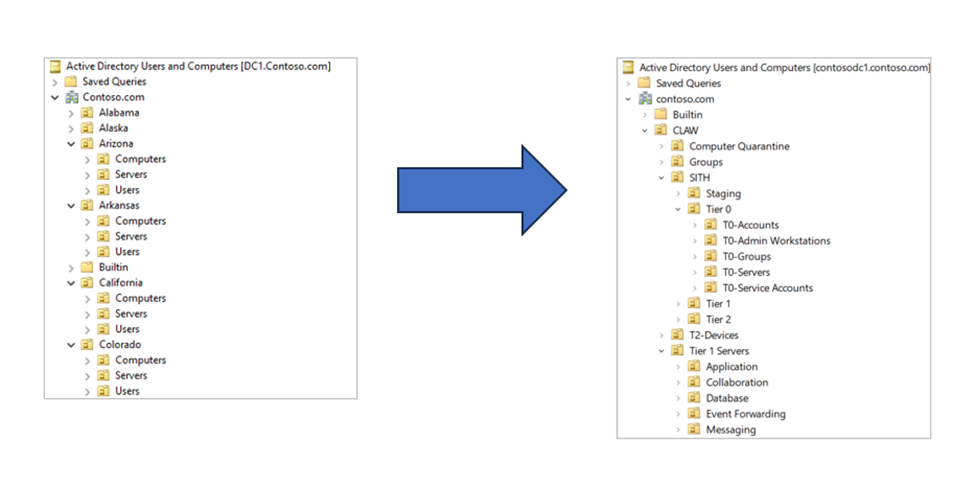Expand the Alaska node
This screenshot has height=488, width=975.
tap(71, 129)
